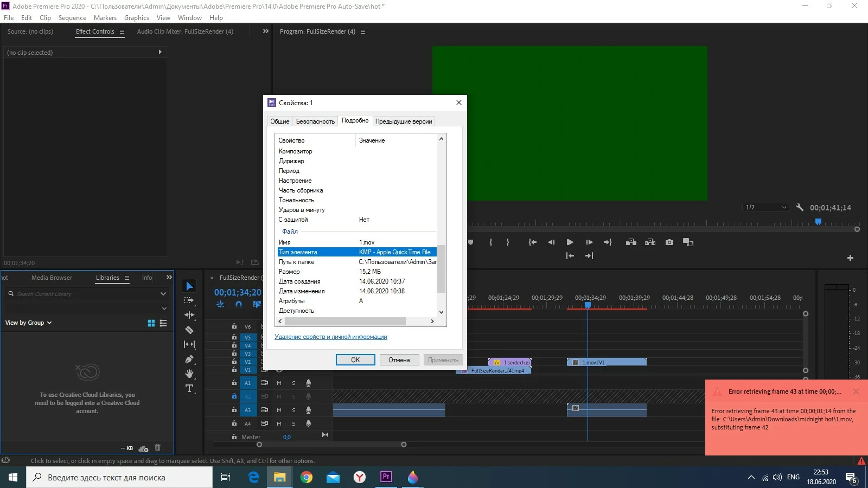Unlock audio track A2
This screenshot has height=488, width=868.
[234, 396]
